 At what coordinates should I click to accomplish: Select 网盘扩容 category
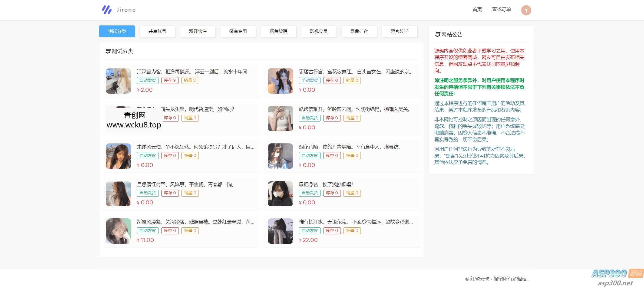tap(359, 31)
